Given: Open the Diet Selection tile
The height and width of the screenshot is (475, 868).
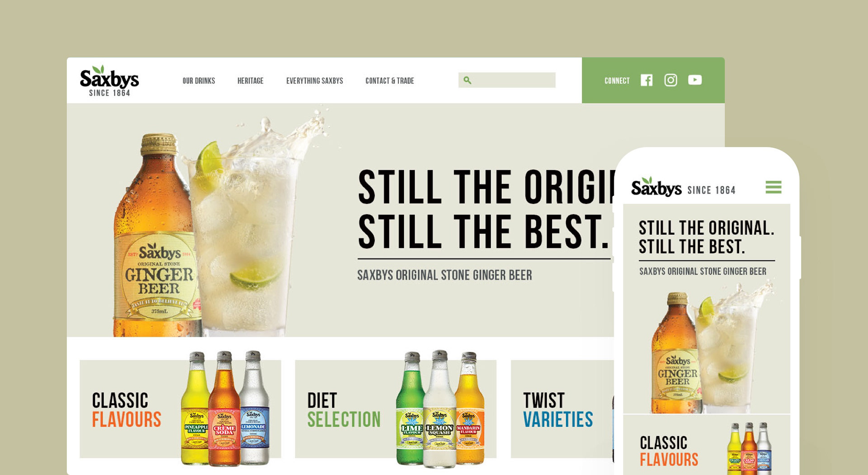Looking at the screenshot, I should [x=396, y=409].
